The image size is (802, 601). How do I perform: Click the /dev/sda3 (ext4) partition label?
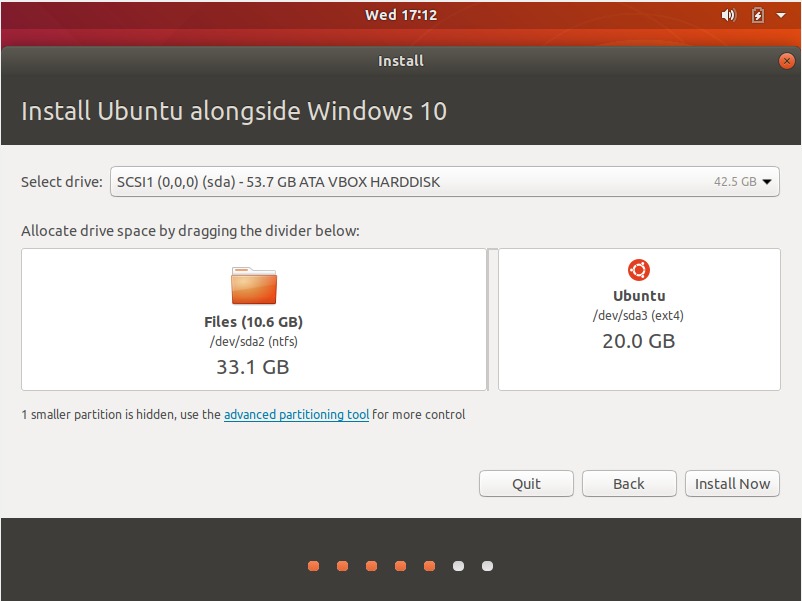point(638,316)
